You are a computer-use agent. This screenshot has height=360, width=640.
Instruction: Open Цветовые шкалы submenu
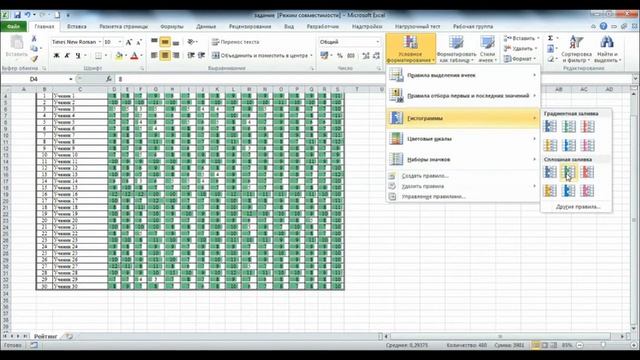click(x=463, y=139)
